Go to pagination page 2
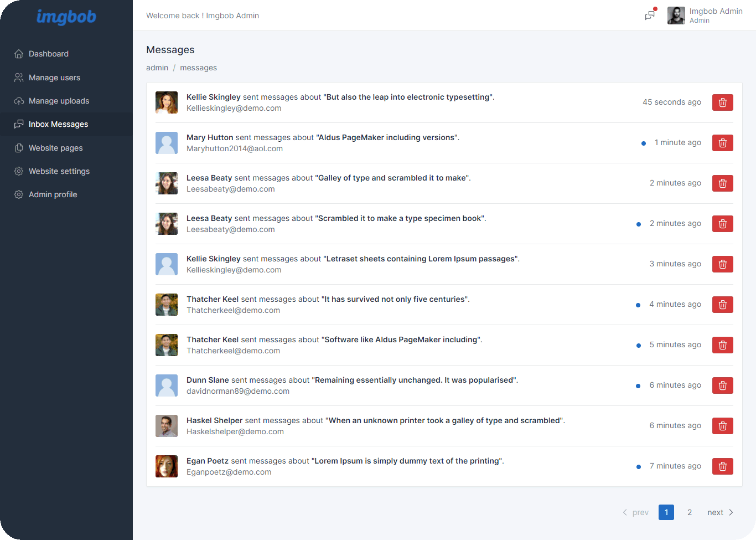 pos(690,512)
